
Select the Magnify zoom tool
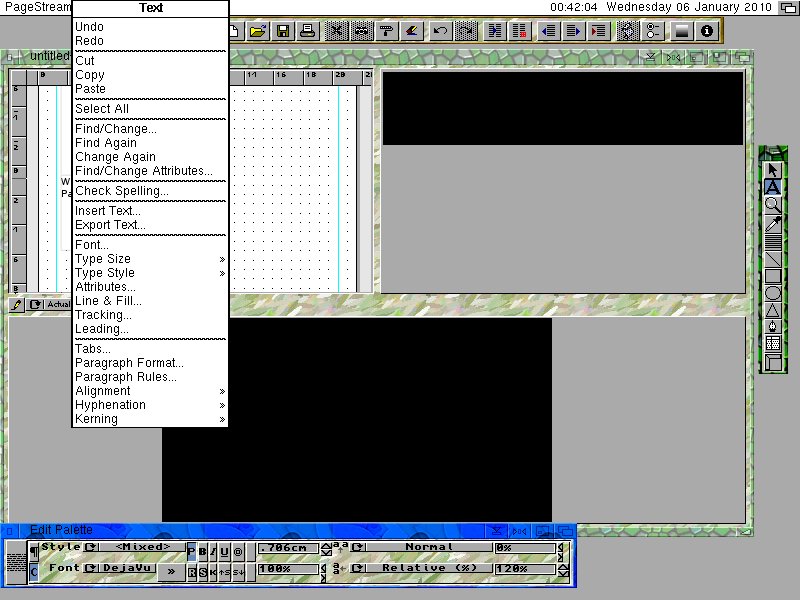pyautogui.click(x=773, y=204)
